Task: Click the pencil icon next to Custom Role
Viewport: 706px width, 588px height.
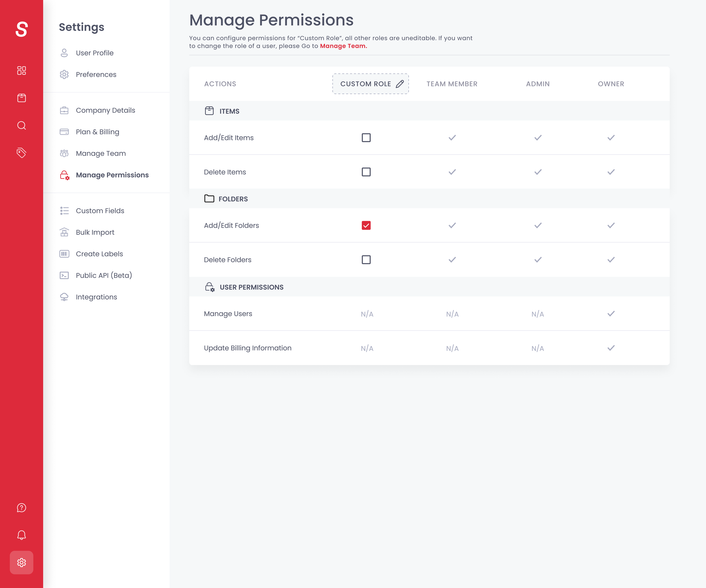Action: pos(400,84)
